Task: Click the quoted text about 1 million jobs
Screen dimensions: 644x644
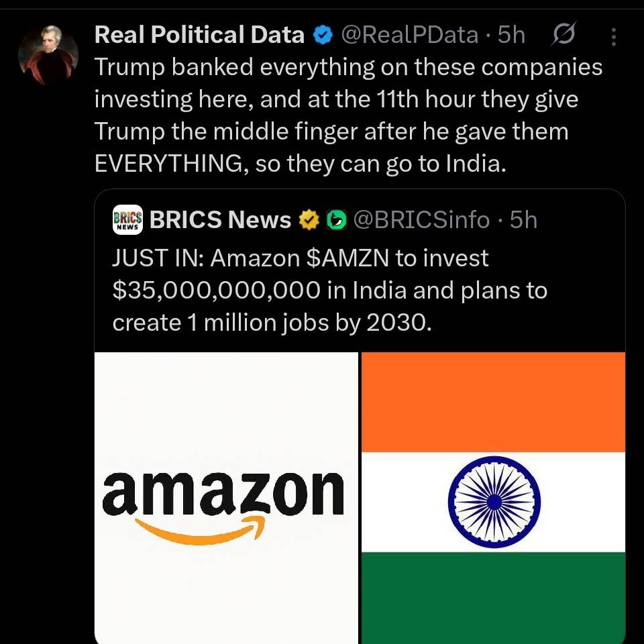Action: point(270,323)
